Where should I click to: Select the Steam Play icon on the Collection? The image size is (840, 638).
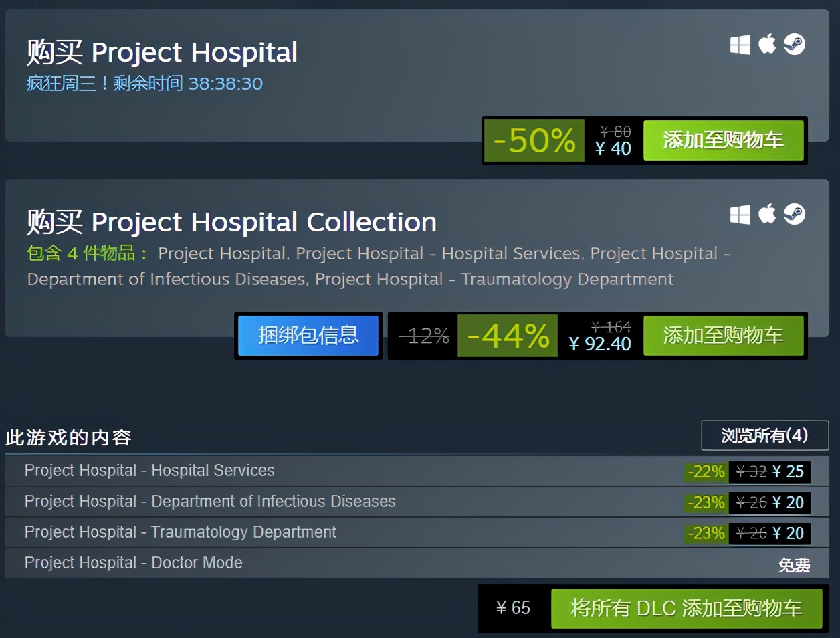pyautogui.click(x=795, y=214)
